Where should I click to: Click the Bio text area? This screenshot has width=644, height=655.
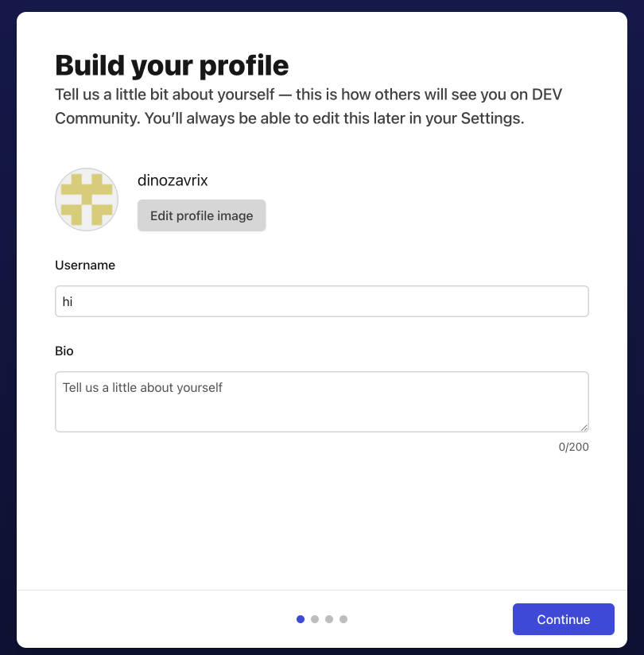coord(321,401)
